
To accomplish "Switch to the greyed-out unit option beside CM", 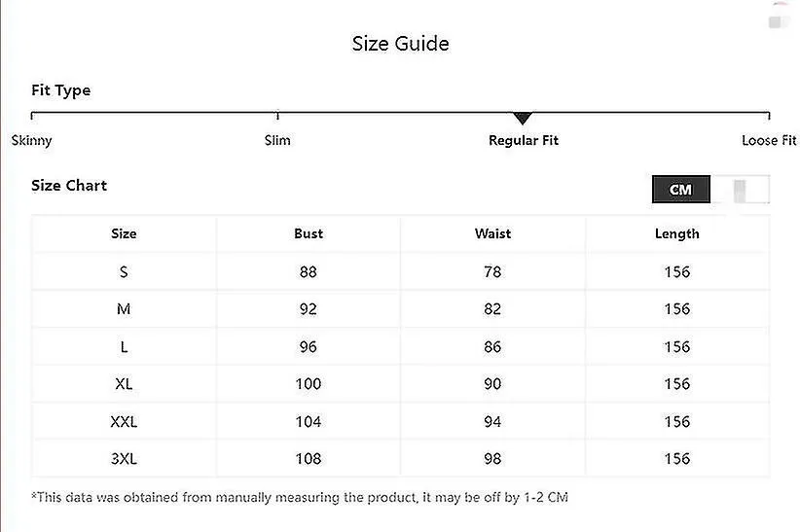I will tap(740, 190).
